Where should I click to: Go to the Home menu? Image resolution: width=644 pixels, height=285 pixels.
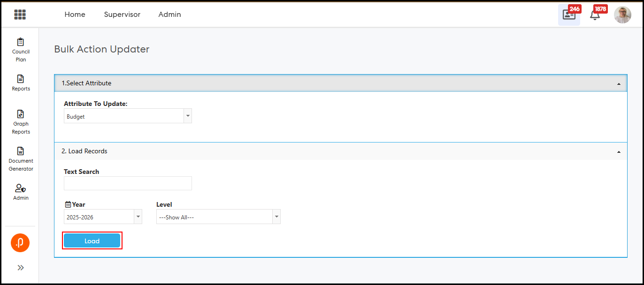pyautogui.click(x=75, y=15)
